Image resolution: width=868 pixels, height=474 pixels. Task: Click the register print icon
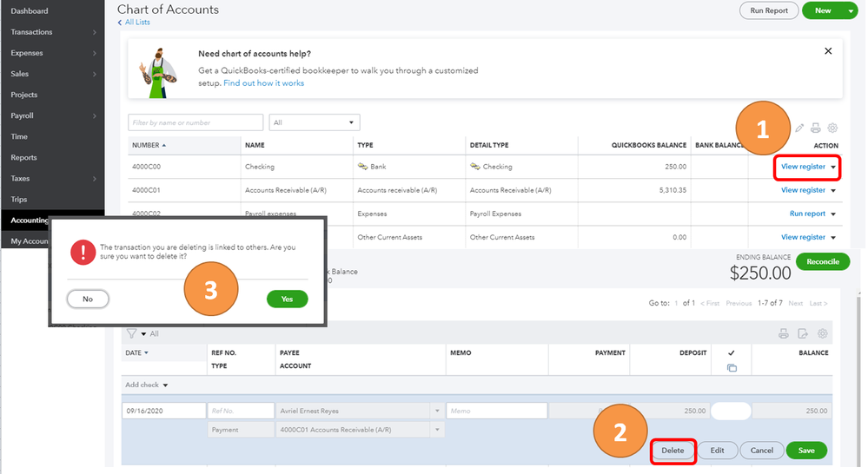tap(784, 333)
